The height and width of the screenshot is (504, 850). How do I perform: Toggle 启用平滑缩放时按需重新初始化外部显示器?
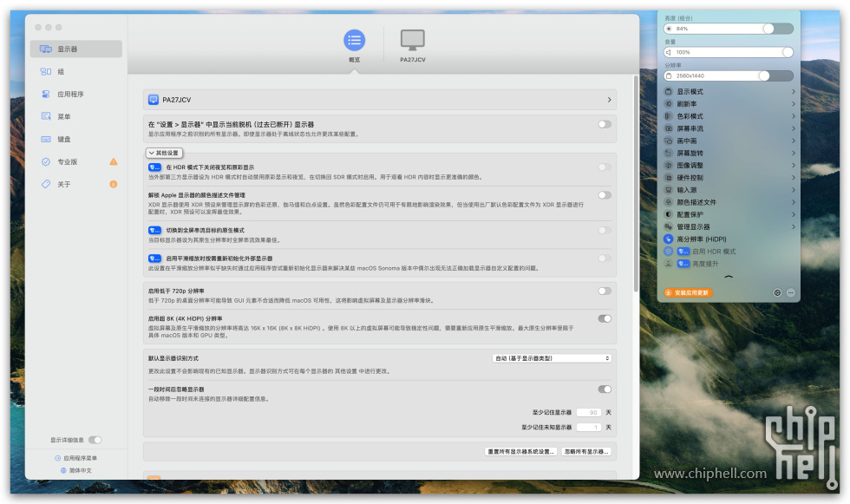coord(605,259)
